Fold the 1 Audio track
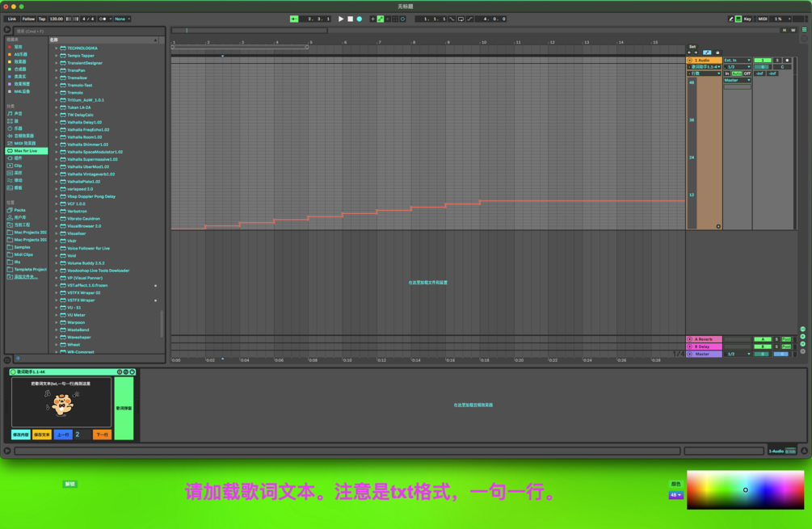The width and height of the screenshot is (812, 529). point(690,61)
